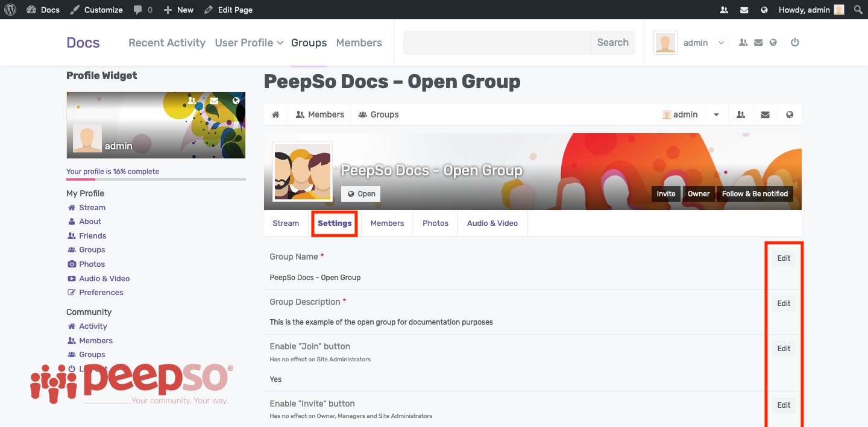The width and height of the screenshot is (868, 427).
Task: Open About under My Profile
Action: coord(84,222)
